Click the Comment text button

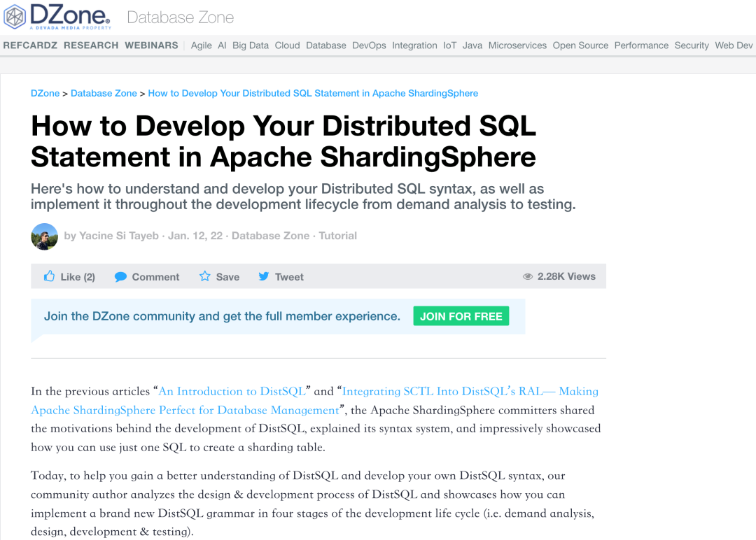click(x=155, y=277)
